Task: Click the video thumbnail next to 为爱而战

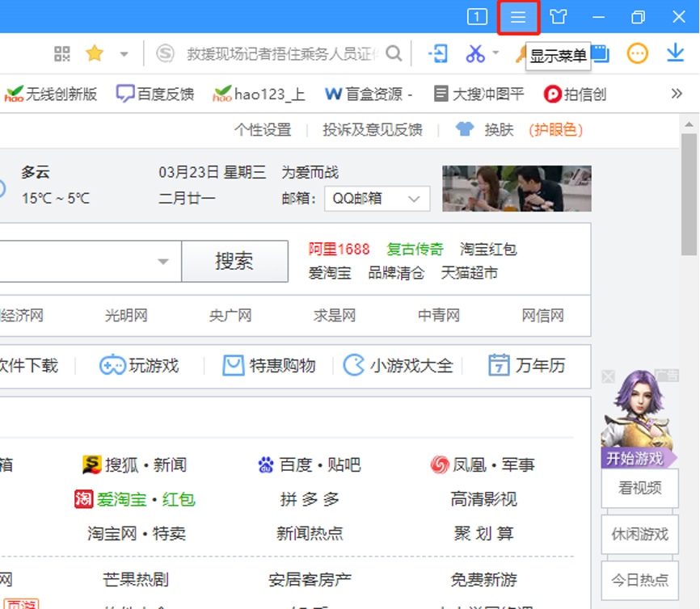Action: tap(517, 189)
